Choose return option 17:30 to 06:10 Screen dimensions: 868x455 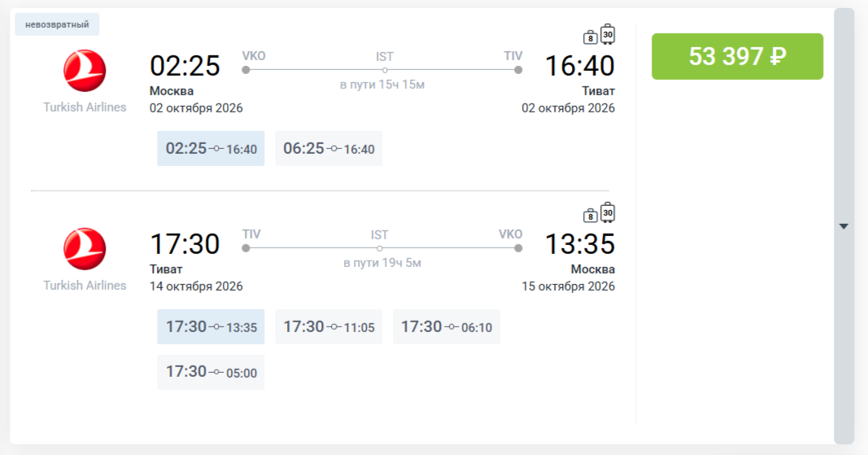coord(447,327)
